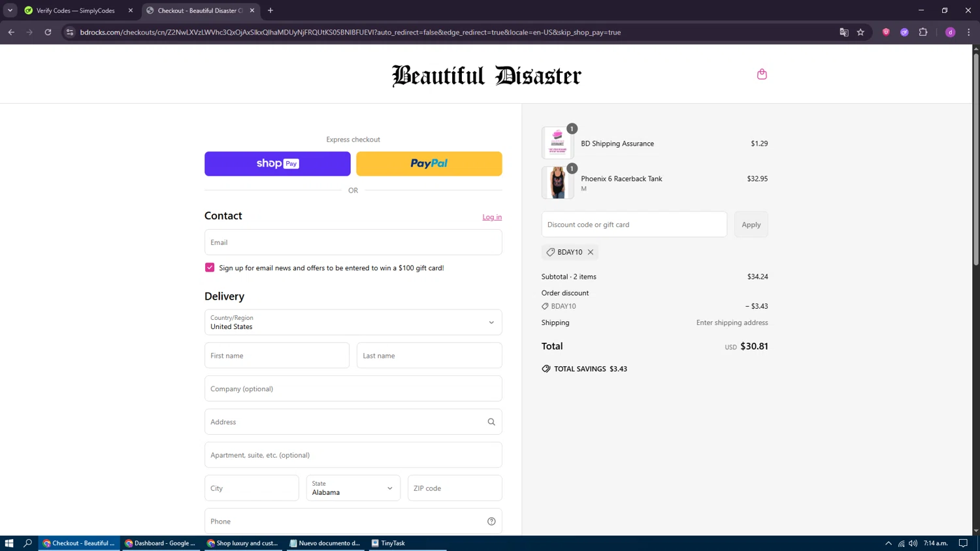Show hidden system tray icons
The height and width of the screenshot is (551, 980).
[888, 543]
